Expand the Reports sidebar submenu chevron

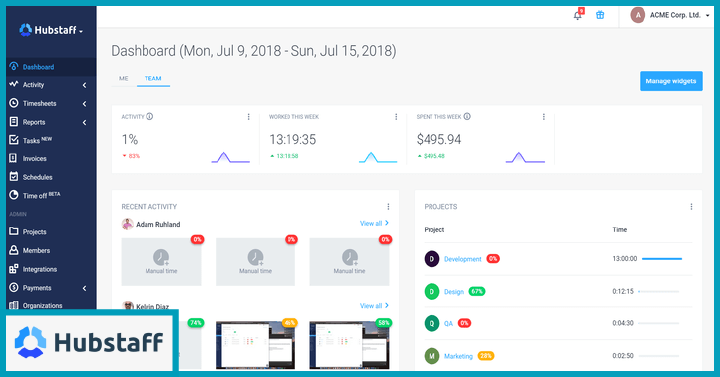(x=84, y=123)
